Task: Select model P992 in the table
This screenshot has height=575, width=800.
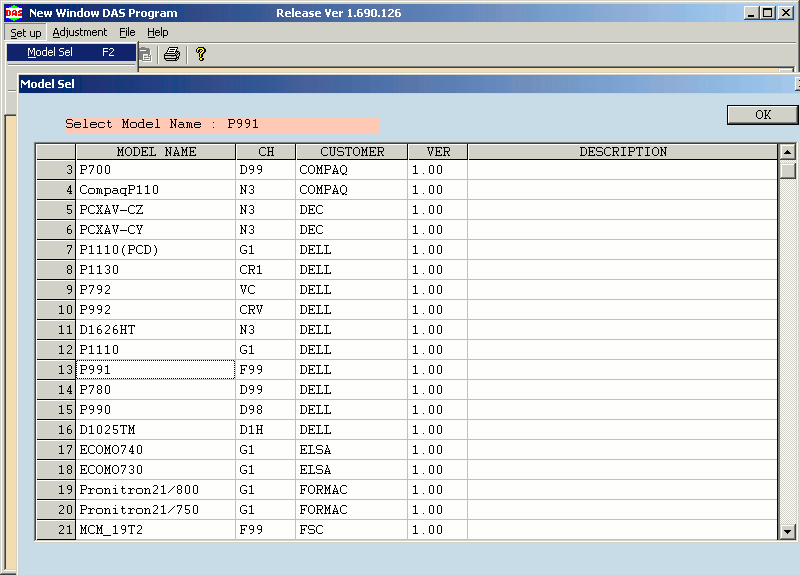Action: pyautogui.click(x=156, y=310)
